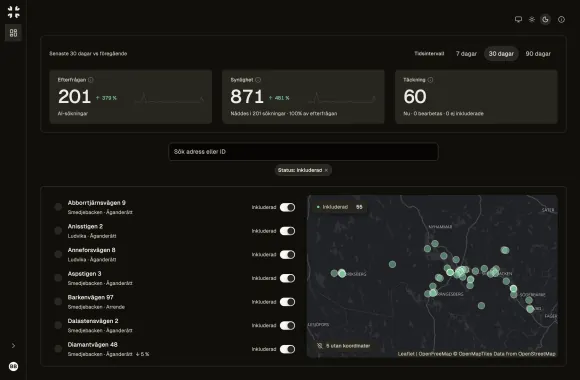Select the circle beside Barkenvägen 97
Image resolution: width=580 pixels, height=380 pixels.
58,302
